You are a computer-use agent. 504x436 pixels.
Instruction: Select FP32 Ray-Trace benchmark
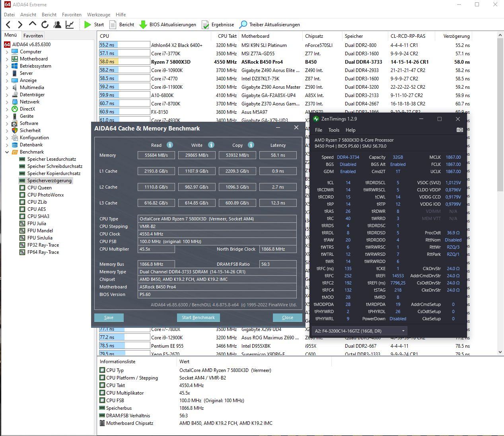coord(39,245)
